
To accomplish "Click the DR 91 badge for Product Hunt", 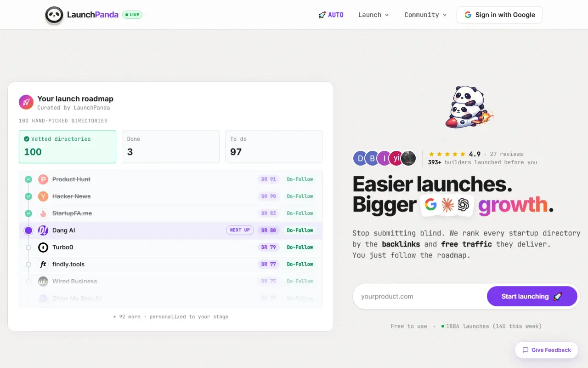I will point(269,179).
